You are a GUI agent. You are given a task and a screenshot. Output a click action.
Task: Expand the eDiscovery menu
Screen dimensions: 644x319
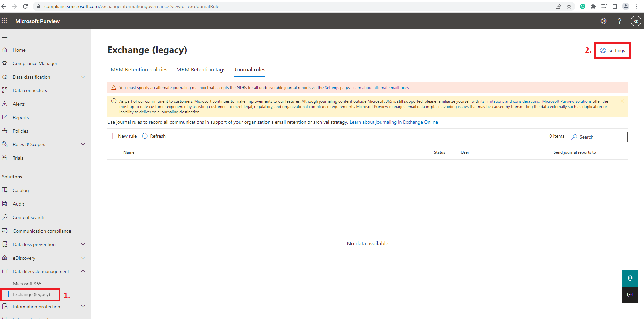point(83,258)
